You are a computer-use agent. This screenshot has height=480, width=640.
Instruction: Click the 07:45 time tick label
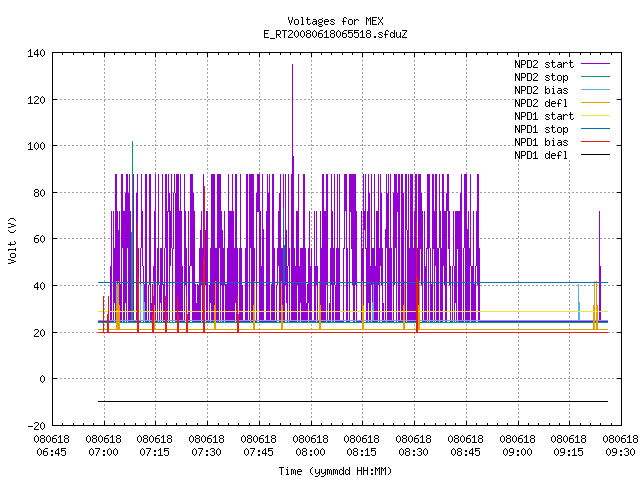[258, 452]
